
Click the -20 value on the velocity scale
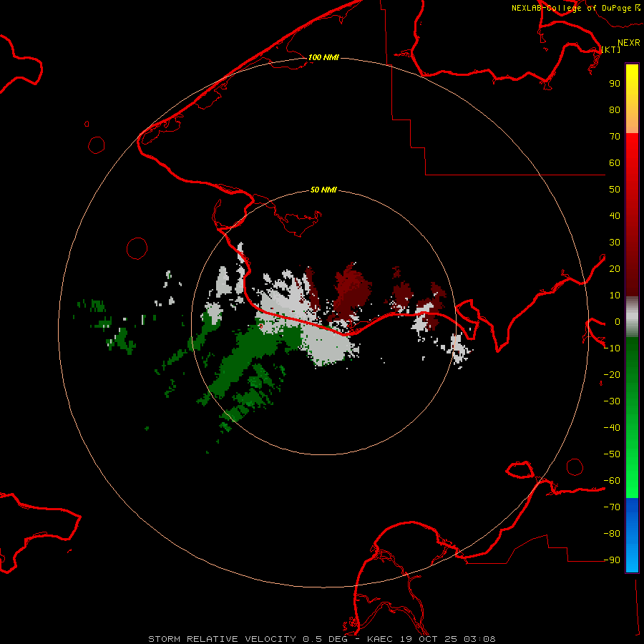click(612, 375)
